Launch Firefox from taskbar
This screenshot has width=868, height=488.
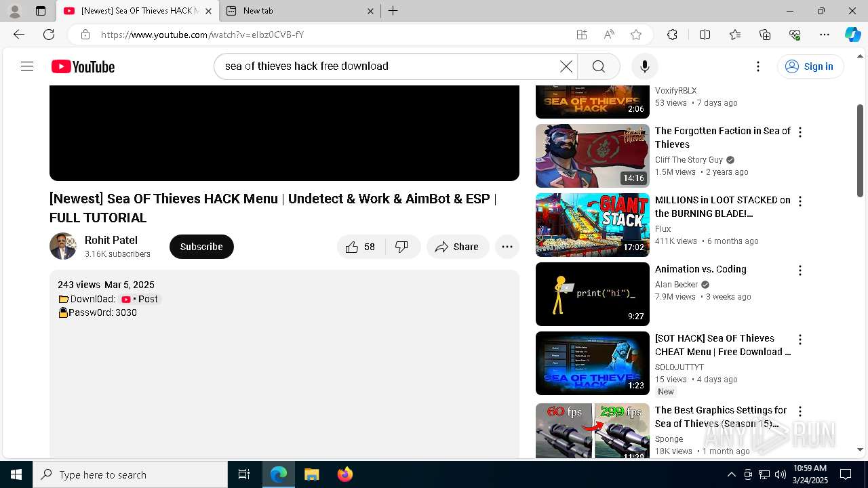coord(345,474)
